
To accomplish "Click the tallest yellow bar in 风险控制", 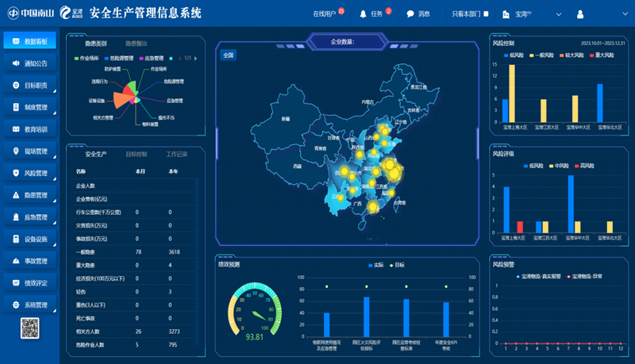I will click(x=512, y=93).
